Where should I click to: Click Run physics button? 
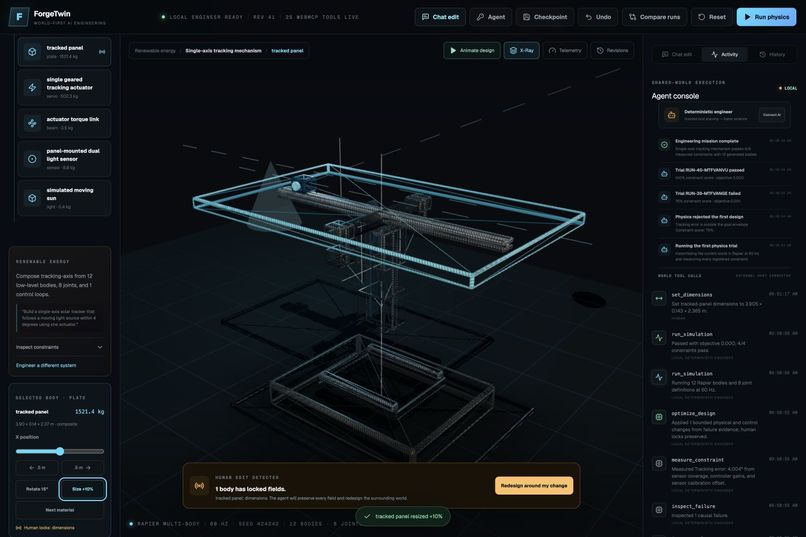[766, 17]
